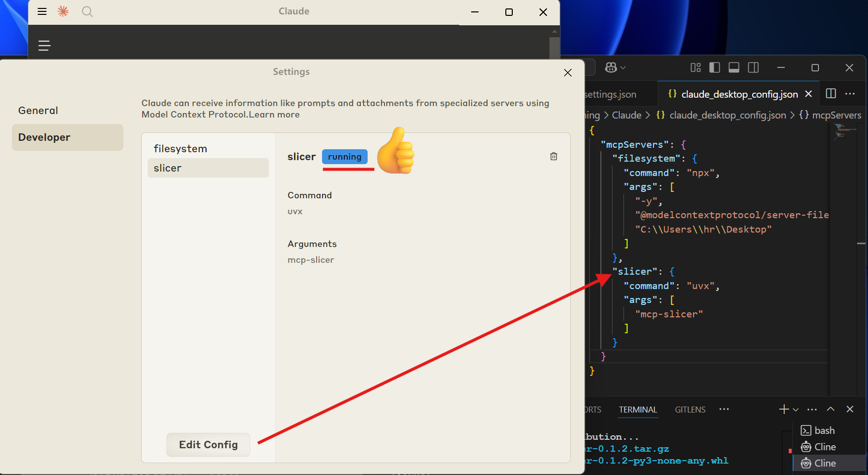Open Customize Layout in VS Code title bar

pos(696,67)
